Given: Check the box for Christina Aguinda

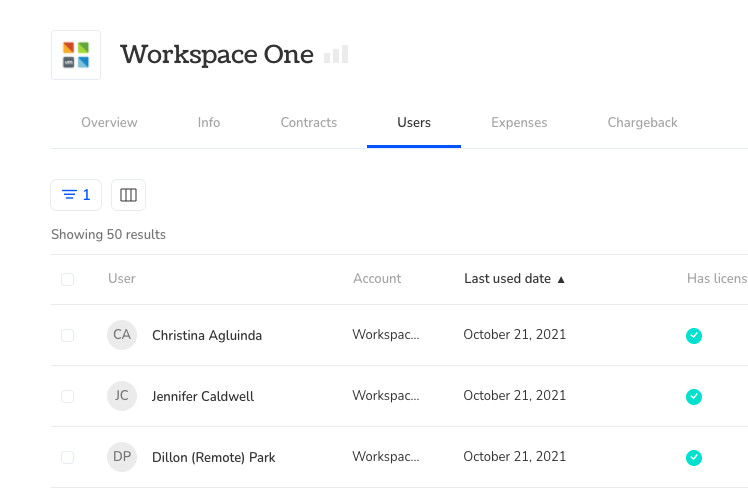Looking at the screenshot, I should [68, 336].
